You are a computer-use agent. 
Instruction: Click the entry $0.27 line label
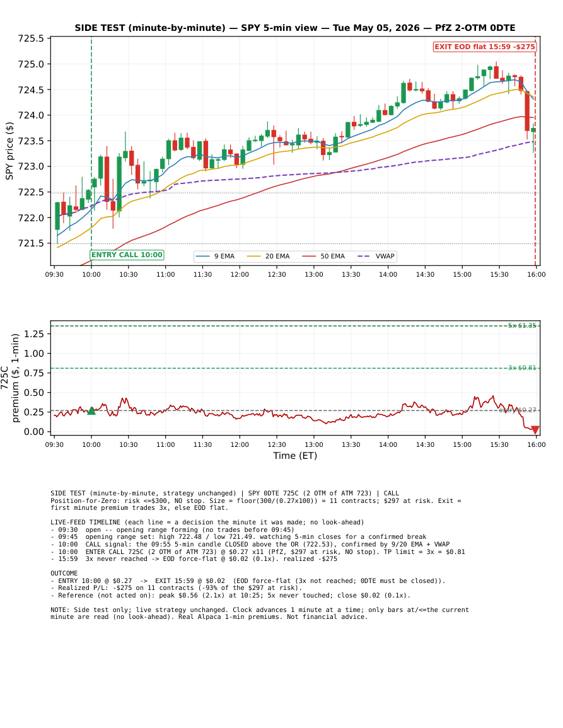pyautogui.click(x=518, y=410)
